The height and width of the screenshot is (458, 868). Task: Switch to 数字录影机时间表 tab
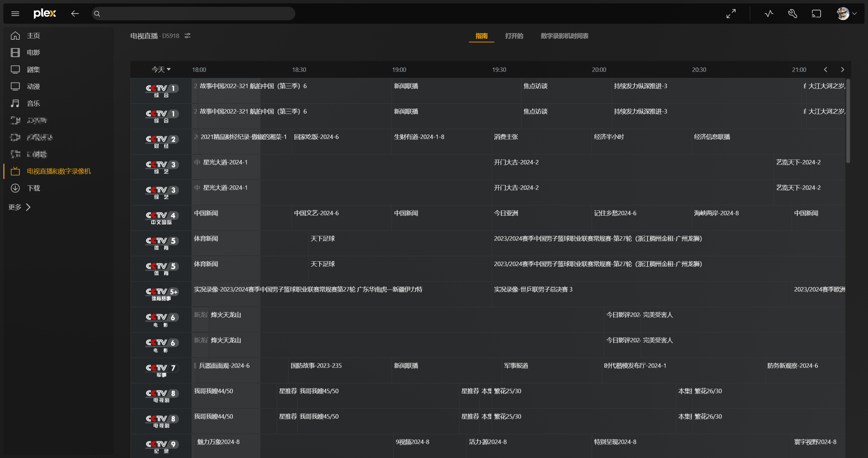pyautogui.click(x=564, y=36)
